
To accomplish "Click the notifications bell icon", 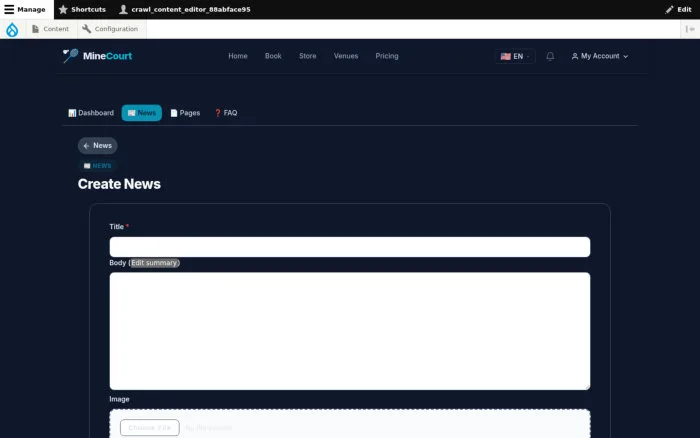I will [x=550, y=56].
